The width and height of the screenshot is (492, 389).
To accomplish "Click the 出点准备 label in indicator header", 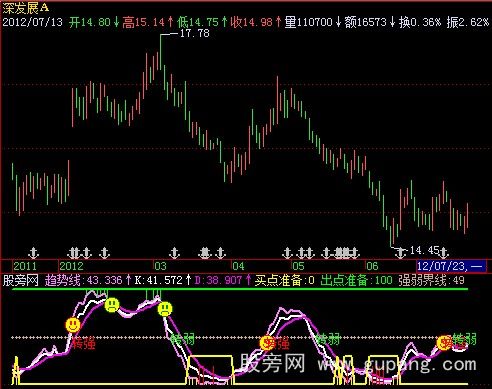I will 344,280.
